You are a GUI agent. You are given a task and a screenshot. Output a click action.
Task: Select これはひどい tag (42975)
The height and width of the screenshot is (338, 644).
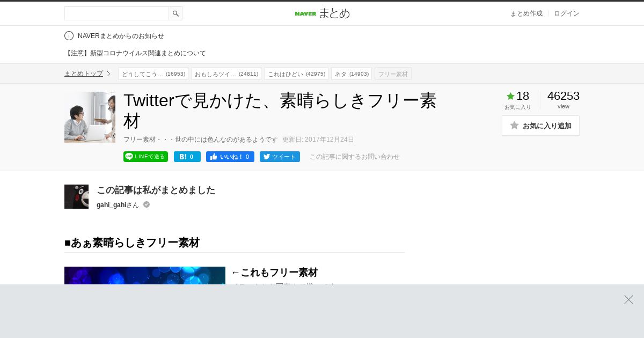pos(296,74)
